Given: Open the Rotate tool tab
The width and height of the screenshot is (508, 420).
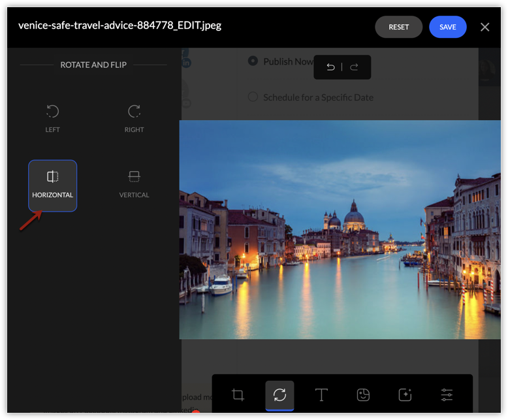Looking at the screenshot, I should [279, 395].
